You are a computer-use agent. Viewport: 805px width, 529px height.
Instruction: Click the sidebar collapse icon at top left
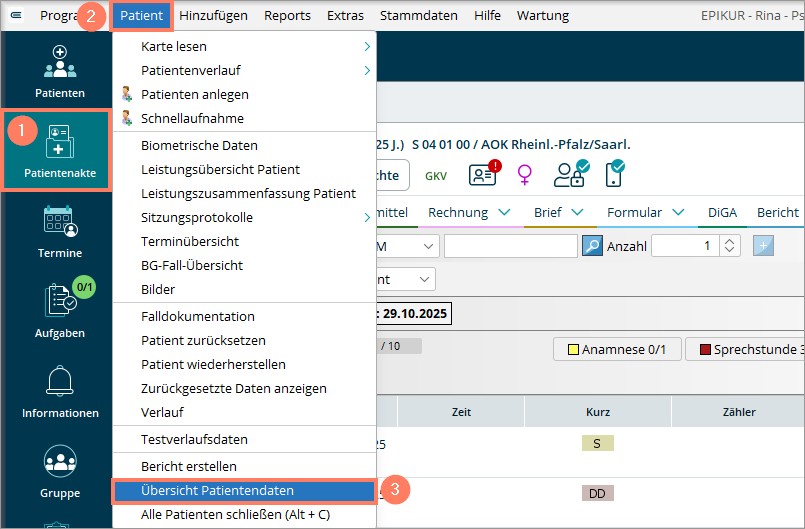pyautogui.click(x=16, y=15)
